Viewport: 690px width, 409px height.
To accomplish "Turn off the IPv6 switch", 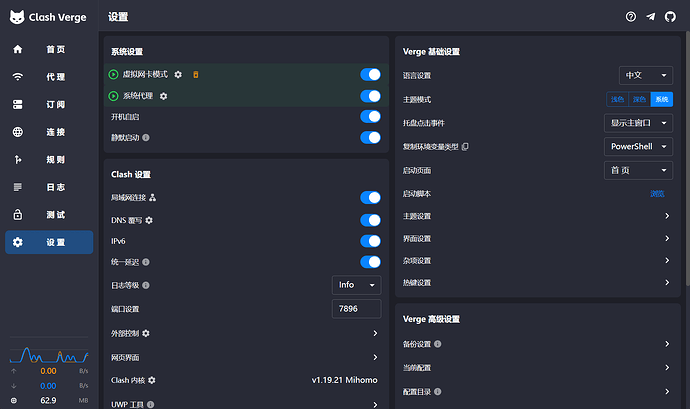I will coord(370,241).
